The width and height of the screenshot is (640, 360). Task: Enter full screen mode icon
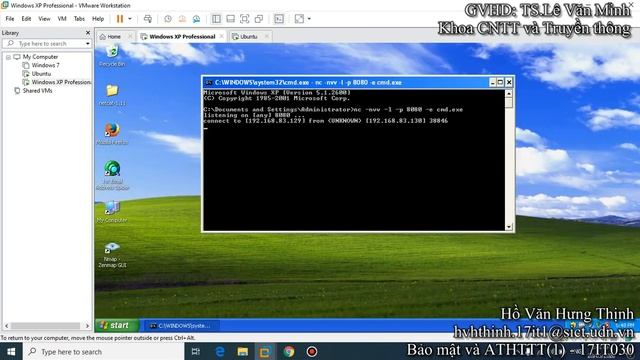click(x=244, y=19)
